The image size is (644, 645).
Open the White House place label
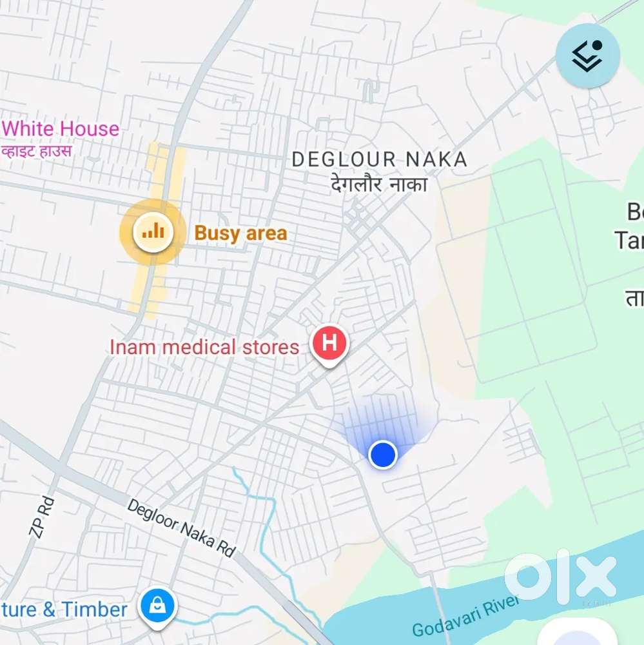[61, 128]
